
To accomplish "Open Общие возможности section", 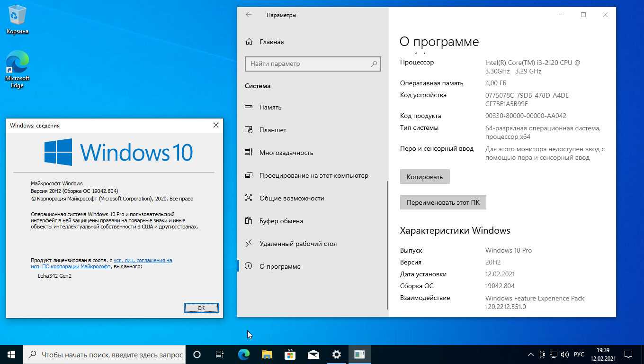I will tap(313, 198).
